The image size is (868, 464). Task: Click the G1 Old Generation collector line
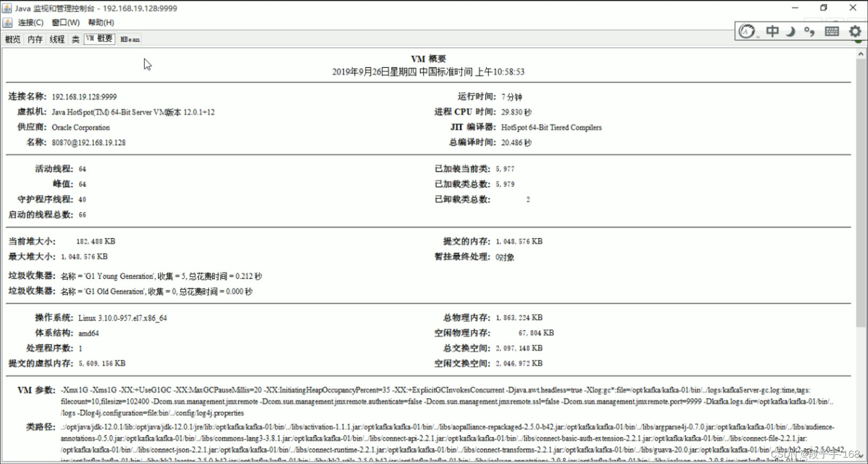point(156,292)
